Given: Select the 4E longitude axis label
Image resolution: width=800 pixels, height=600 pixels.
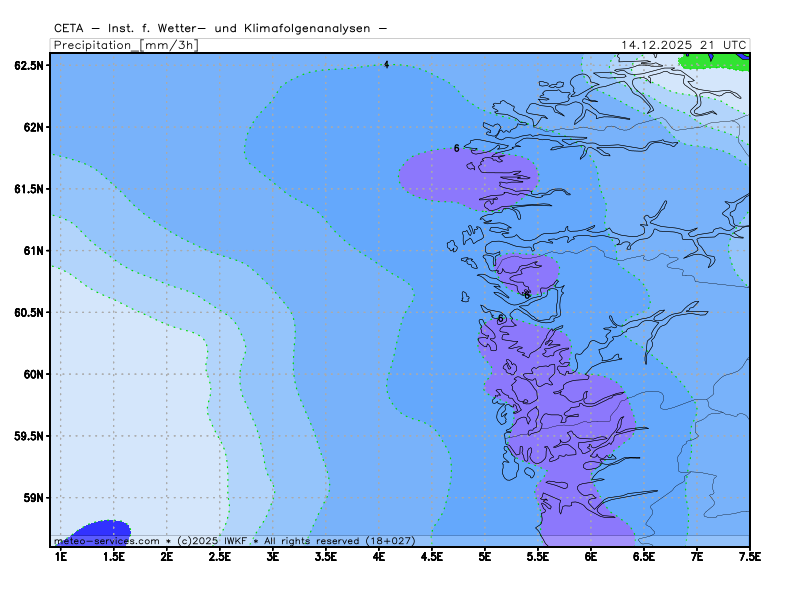Looking at the screenshot, I should point(379,555).
